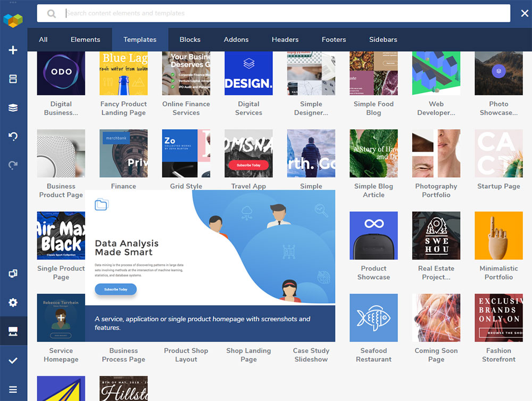532x401 pixels.
Task: Select the blue and yellow triangle thumbnail
Action: 61,388
